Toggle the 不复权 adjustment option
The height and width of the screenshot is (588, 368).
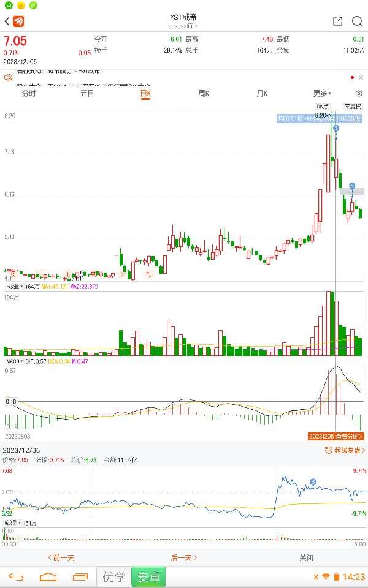coord(352,107)
